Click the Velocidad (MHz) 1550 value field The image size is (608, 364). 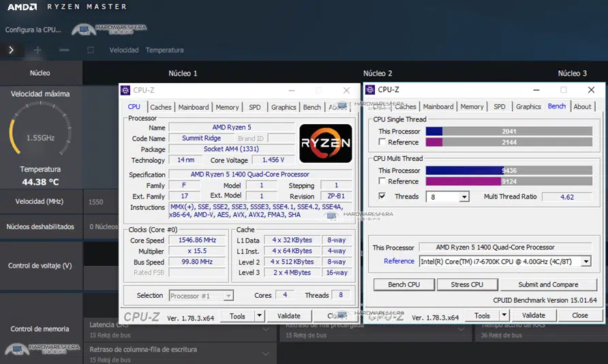click(101, 202)
